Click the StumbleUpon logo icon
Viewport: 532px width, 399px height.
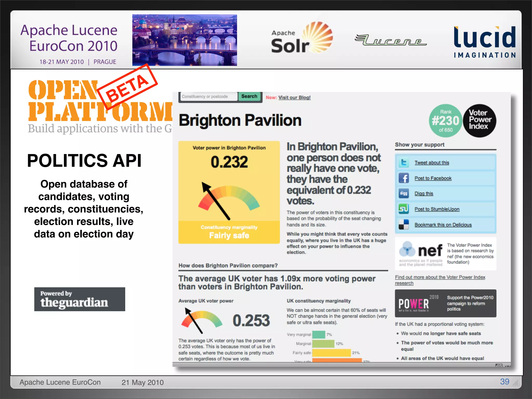[403, 209]
